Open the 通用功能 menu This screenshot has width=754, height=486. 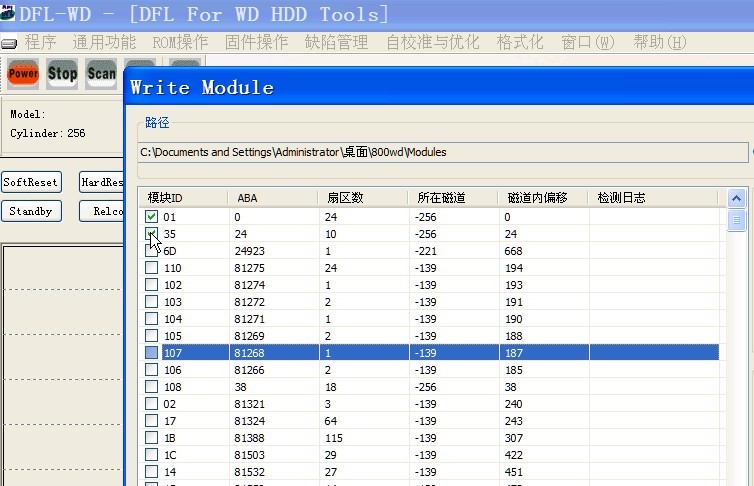click(104, 42)
